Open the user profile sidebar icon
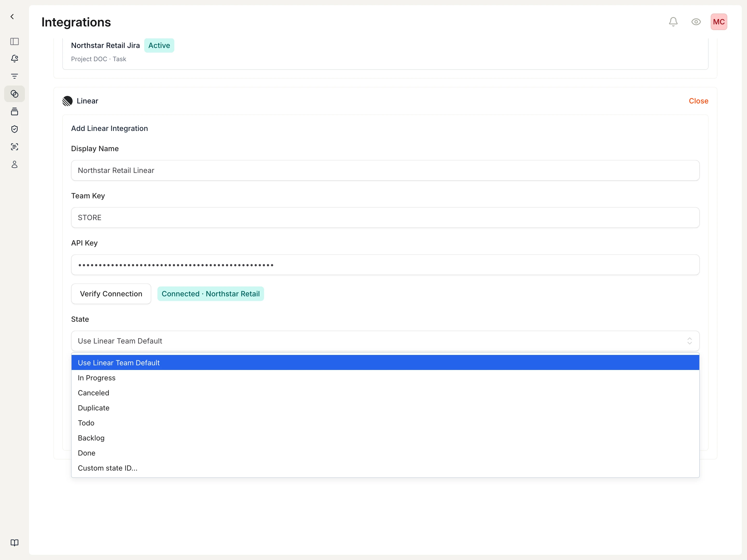The width and height of the screenshot is (747, 560). [15, 164]
